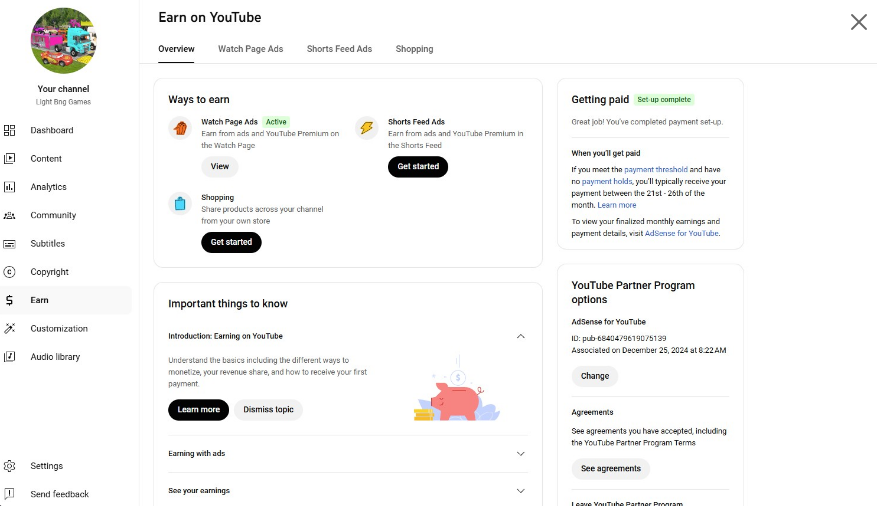Select Earn in the sidebar

pos(66,300)
